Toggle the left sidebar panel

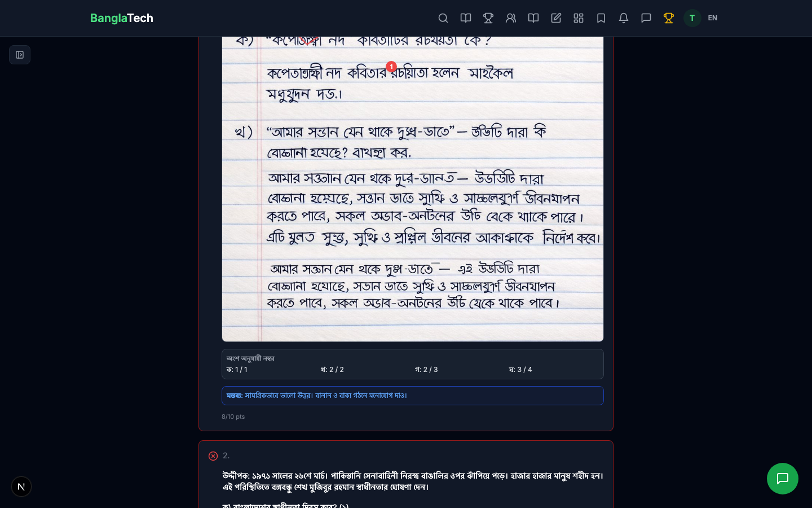tap(20, 55)
